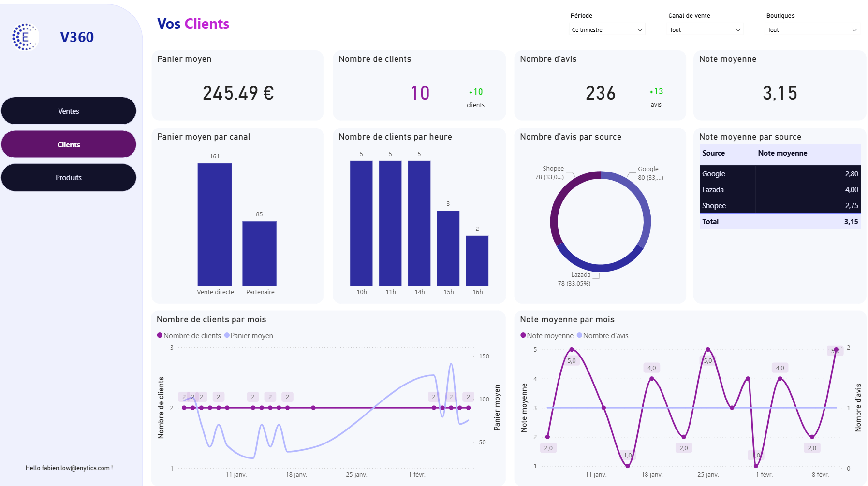Toggle Nombre de clients legend marker
Viewport: 868px width, 486px height.
[x=160, y=335]
